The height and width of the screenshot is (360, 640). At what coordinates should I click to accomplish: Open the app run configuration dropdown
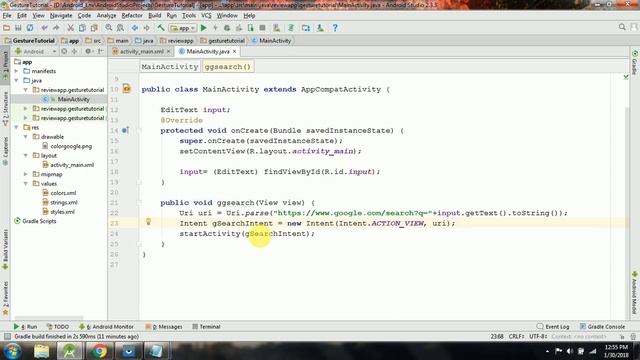183,28
